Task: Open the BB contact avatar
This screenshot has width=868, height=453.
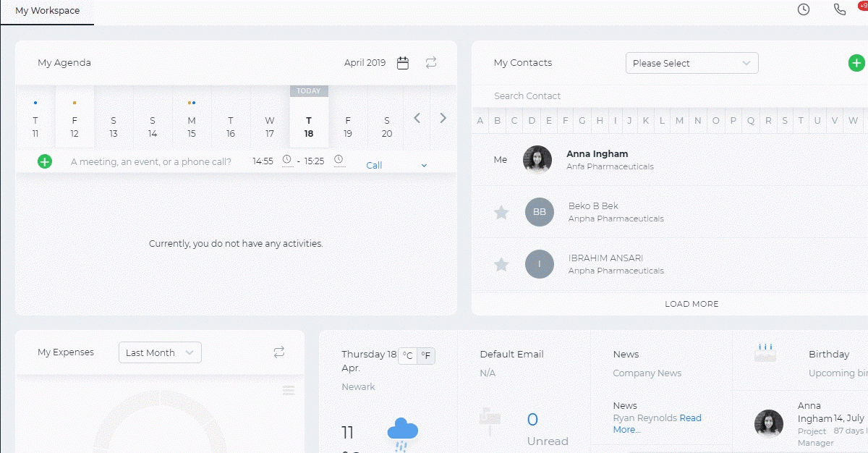Action: pos(540,212)
